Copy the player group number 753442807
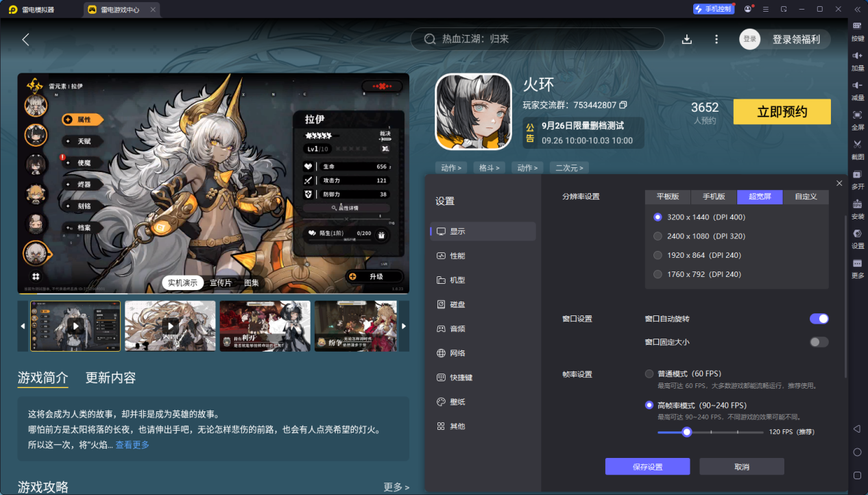The image size is (868, 495). coord(623,105)
